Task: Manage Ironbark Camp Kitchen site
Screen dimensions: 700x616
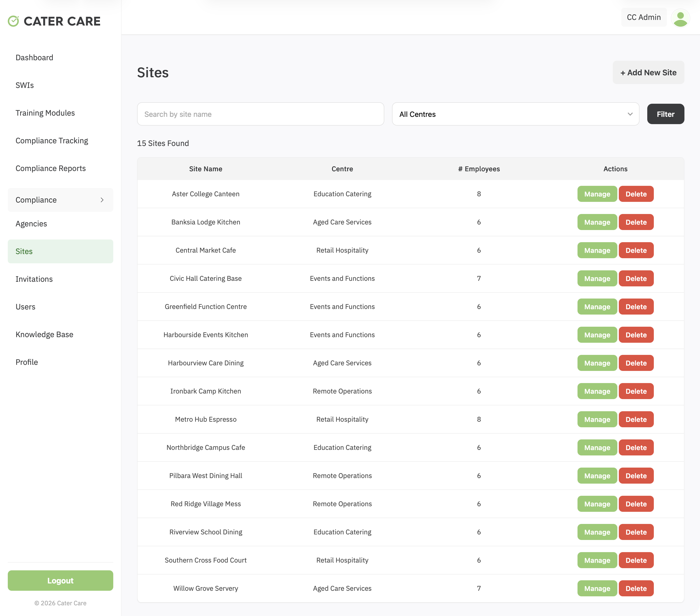Action: click(597, 391)
